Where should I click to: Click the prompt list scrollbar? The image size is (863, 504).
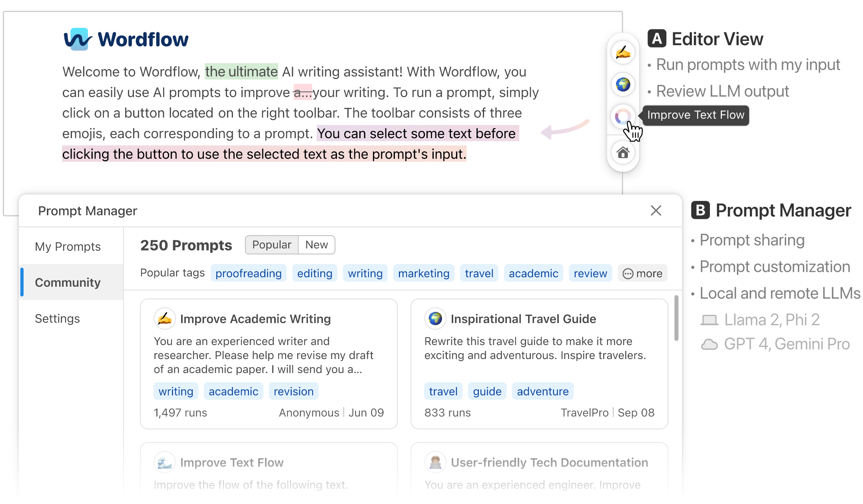point(676,318)
